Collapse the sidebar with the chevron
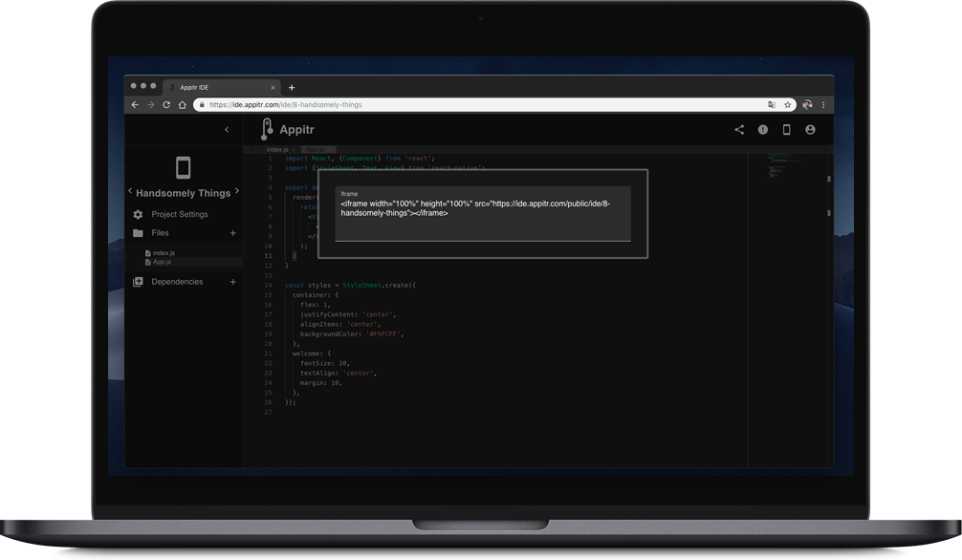 227,129
